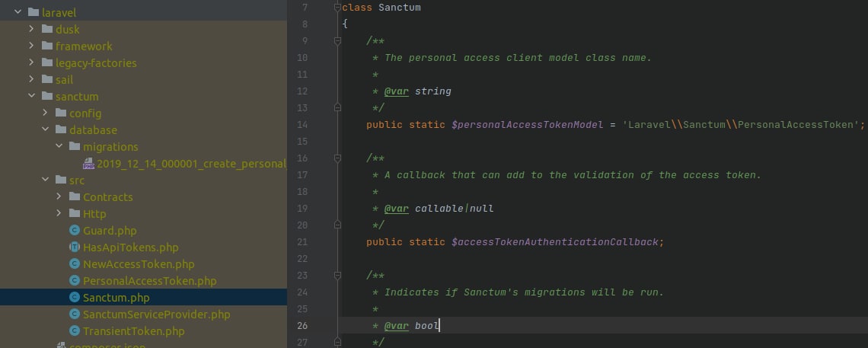Click the class icon beside PersonalAccessToken.php

pyautogui.click(x=75, y=280)
